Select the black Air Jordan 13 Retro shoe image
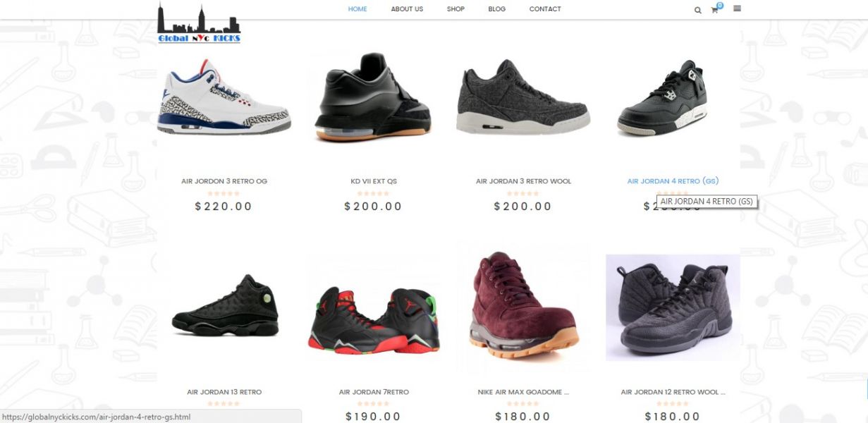 click(x=225, y=307)
